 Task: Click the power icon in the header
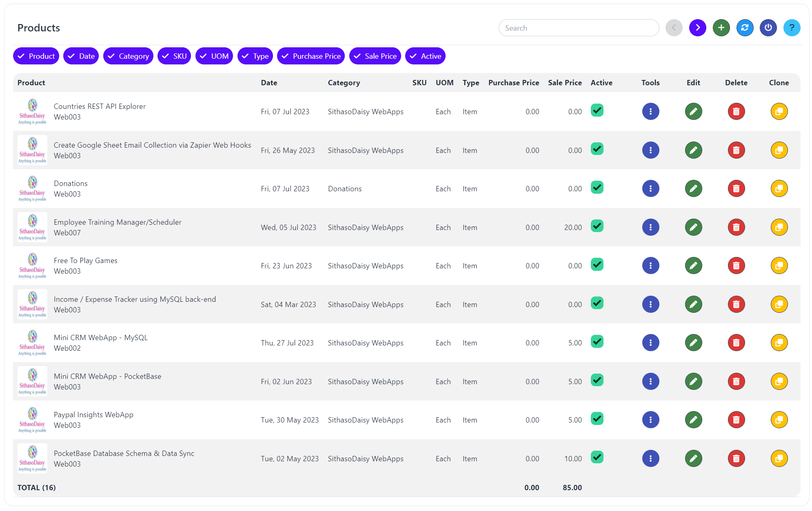click(768, 28)
